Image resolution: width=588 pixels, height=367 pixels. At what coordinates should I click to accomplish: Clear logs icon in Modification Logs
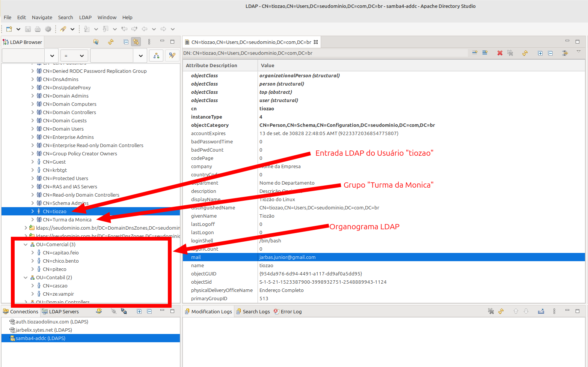point(491,311)
